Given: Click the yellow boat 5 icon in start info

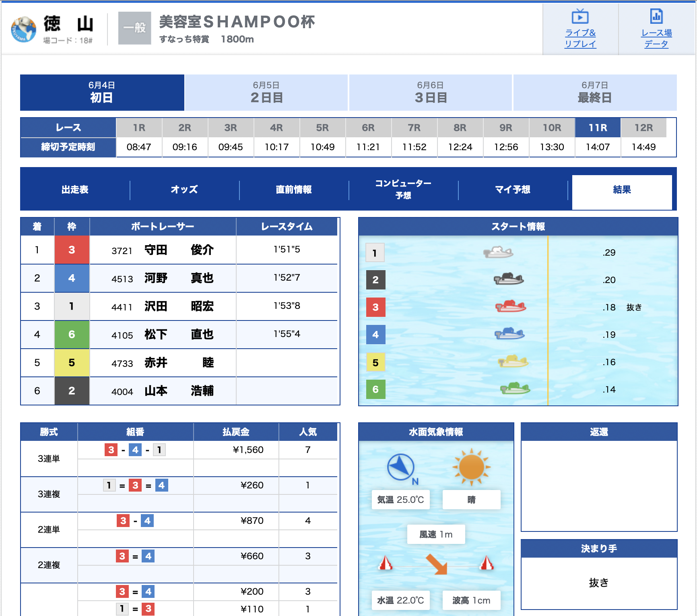Looking at the screenshot, I should pyautogui.click(x=513, y=362).
